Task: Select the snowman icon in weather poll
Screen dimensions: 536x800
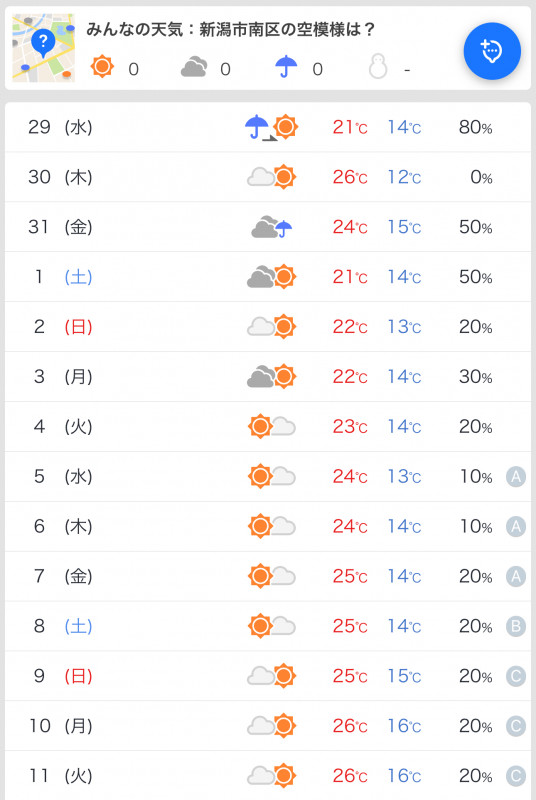Action: pyautogui.click(x=378, y=67)
